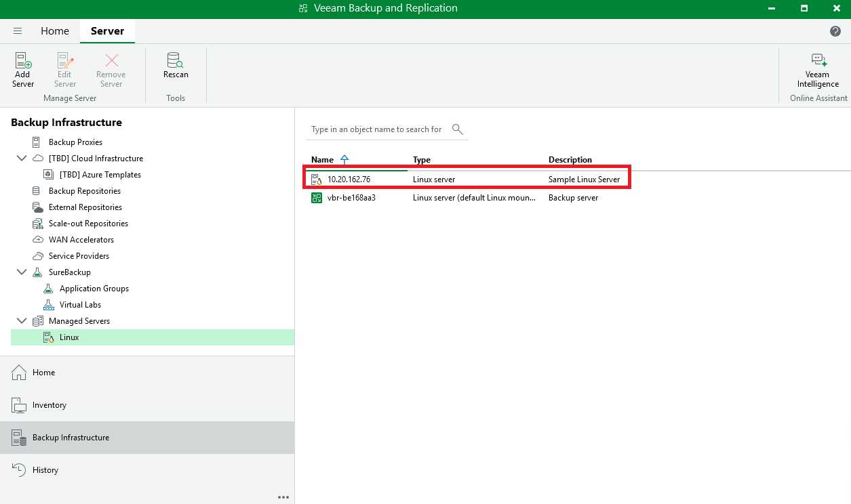Screen dimensions: 851x504
Task: Select WAN Accelerators tree item
Action: point(81,240)
